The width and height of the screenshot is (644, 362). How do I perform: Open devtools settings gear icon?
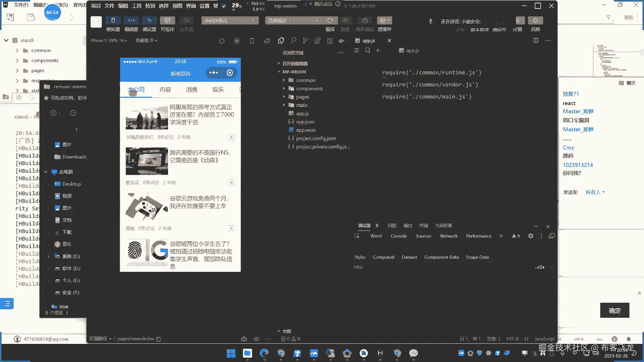[531, 236]
